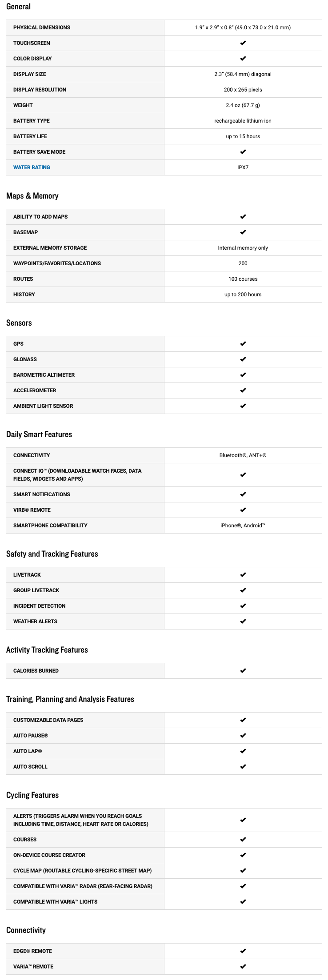
Task: Click the Smartphone Compatibility value cell
Action: click(x=243, y=526)
